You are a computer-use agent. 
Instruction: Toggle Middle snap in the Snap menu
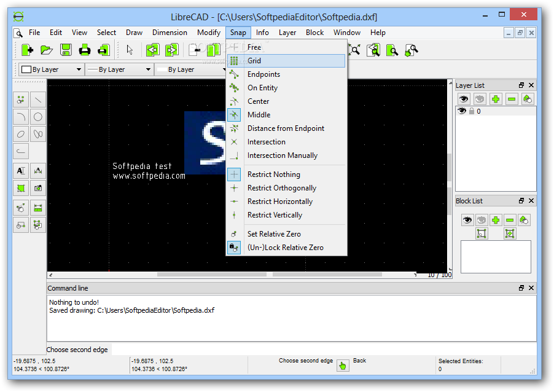[x=287, y=115]
